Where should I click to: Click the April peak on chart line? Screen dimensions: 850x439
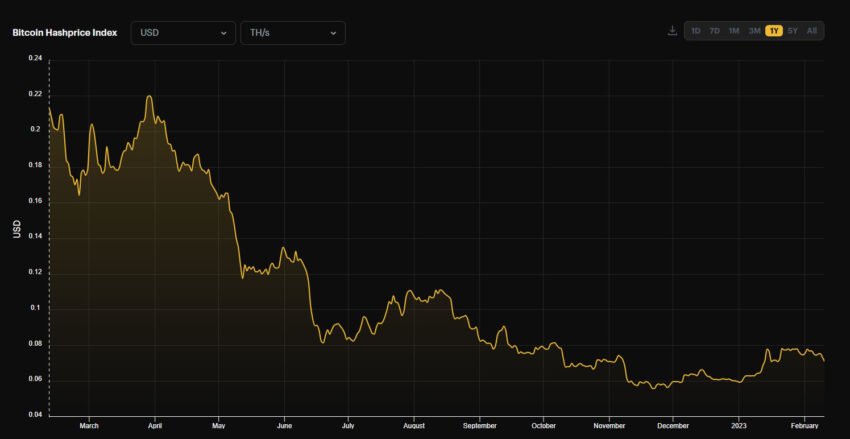149,96
